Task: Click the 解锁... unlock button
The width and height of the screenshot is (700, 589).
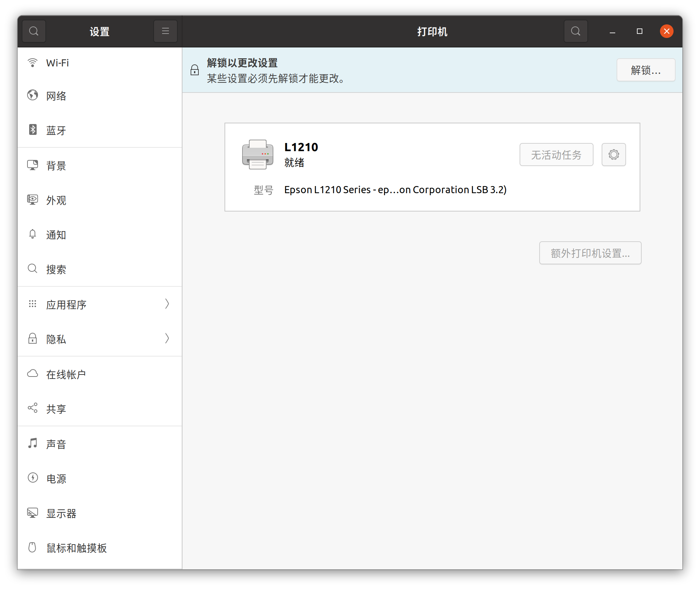Action: point(645,70)
